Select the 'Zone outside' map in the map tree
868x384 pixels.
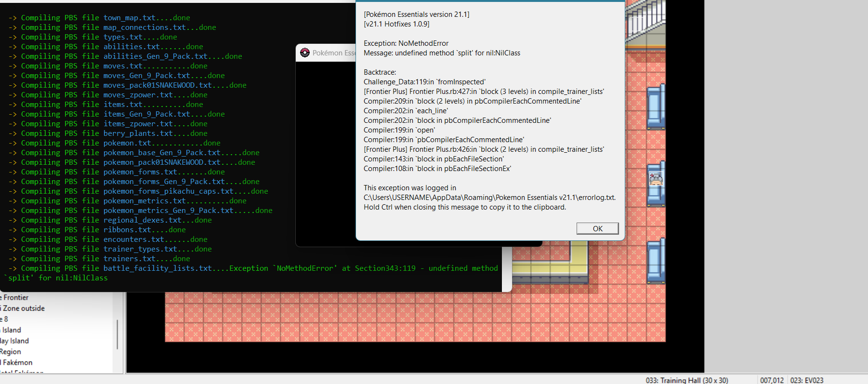24,308
